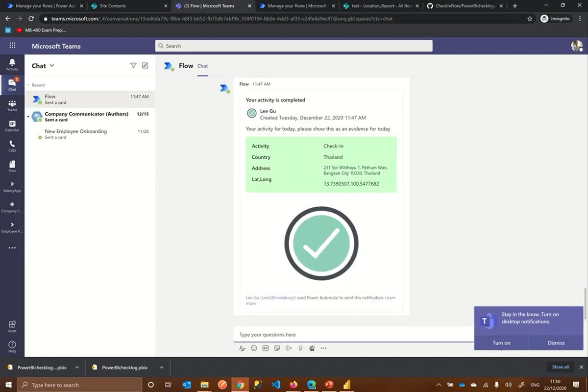Click the Teams search box
Viewport: 588px width, 392px height.
[294, 46]
